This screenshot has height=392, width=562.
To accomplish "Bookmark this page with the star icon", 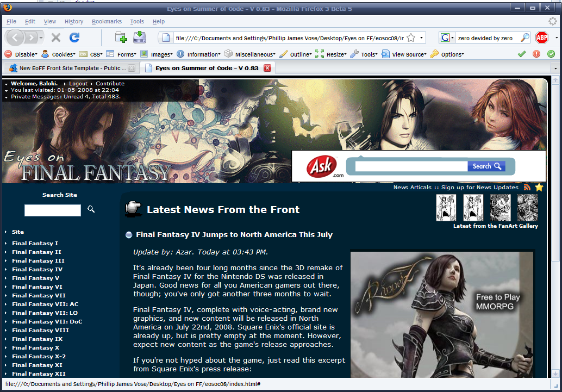I will [411, 38].
